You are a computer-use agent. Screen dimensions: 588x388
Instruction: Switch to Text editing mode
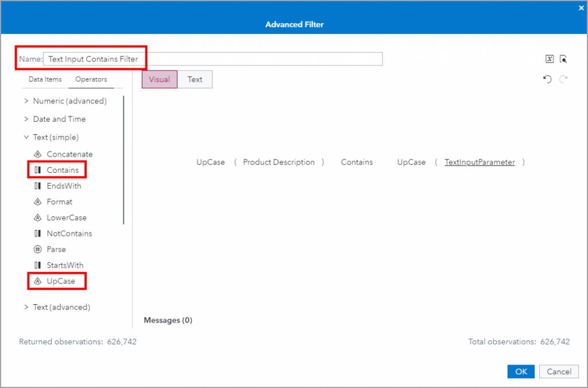pyautogui.click(x=195, y=79)
